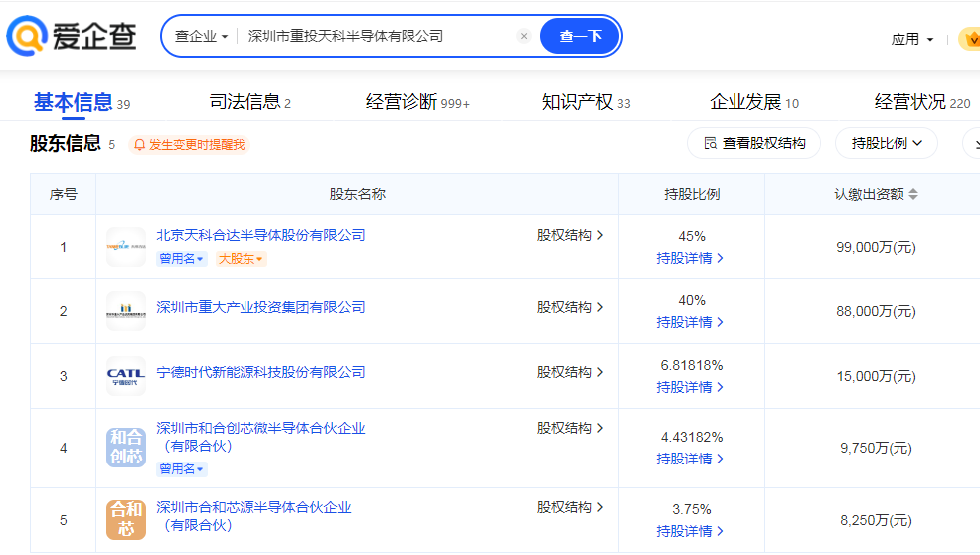Open the 查企业 search type dropdown
Image resolution: width=980 pixels, height=555 pixels.
201,36
